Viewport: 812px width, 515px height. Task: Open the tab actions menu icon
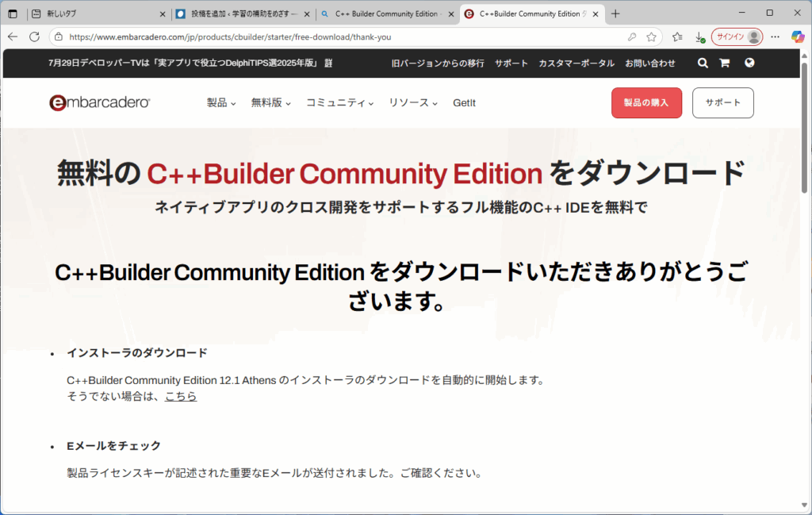13,14
